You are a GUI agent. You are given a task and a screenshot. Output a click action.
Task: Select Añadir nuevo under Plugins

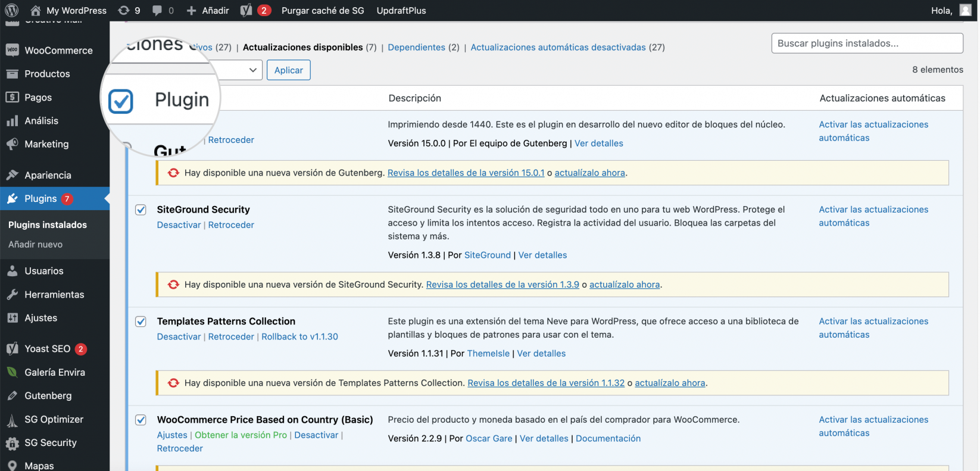pos(35,244)
